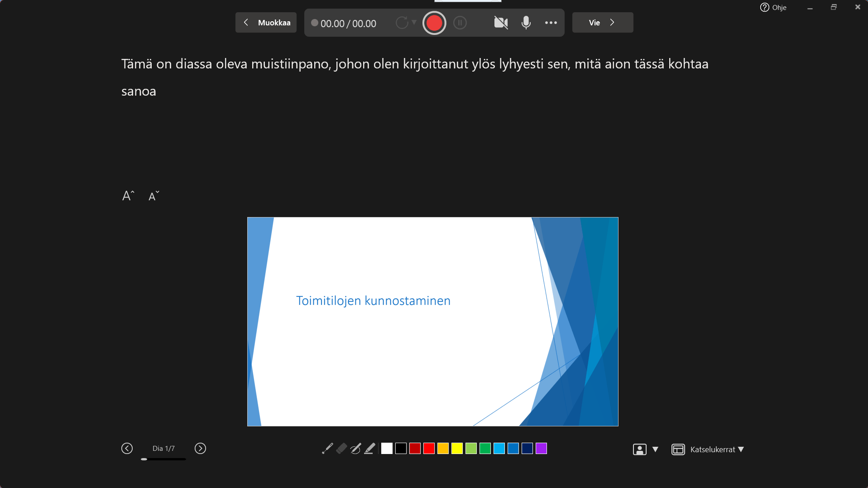This screenshot has width=868, height=488.
Task: Select the pen drawing tool
Action: point(355,449)
